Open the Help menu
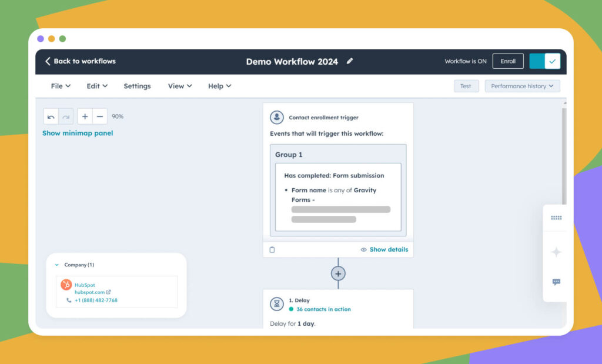The height and width of the screenshot is (364, 602). (x=219, y=86)
